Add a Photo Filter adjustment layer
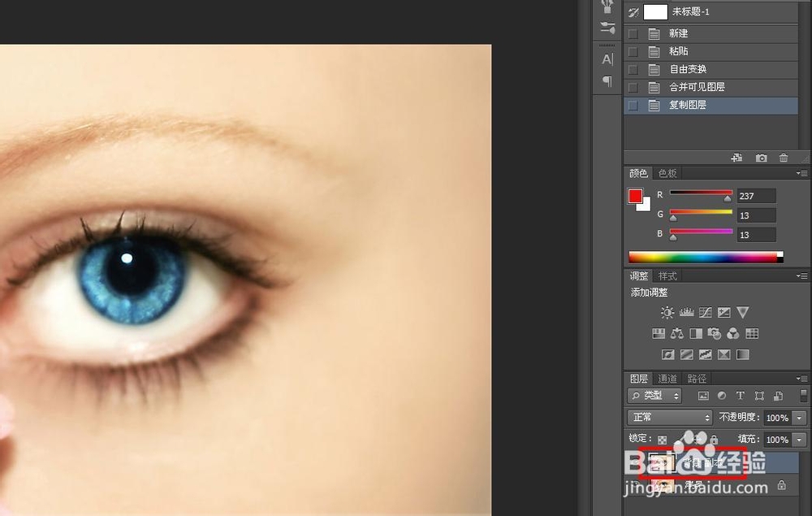This screenshot has height=516, width=812. (x=715, y=333)
